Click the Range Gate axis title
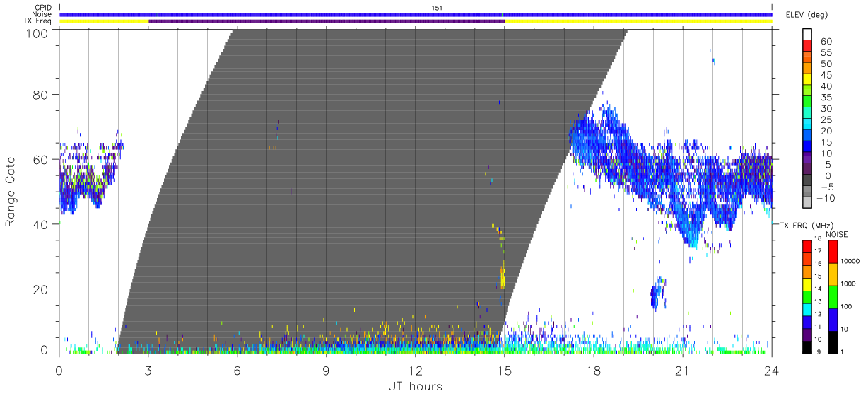Viewport: 868px width, 401px height. point(11,191)
